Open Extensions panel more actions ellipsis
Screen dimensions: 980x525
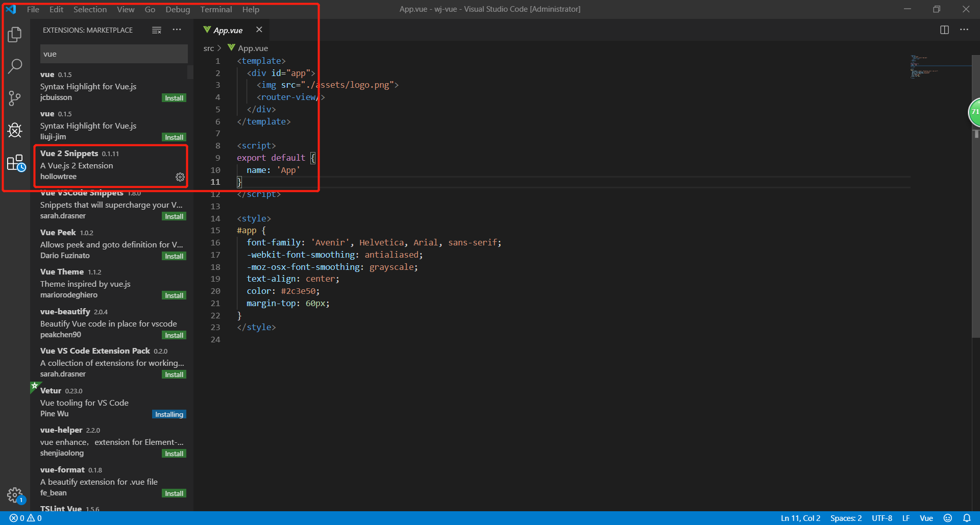point(177,30)
